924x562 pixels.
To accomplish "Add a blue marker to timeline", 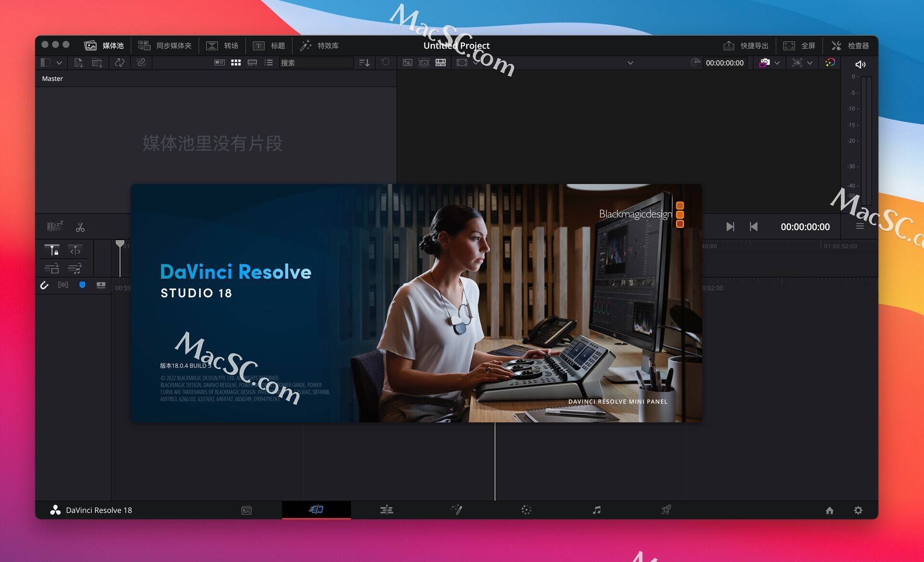I will pyautogui.click(x=82, y=285).
